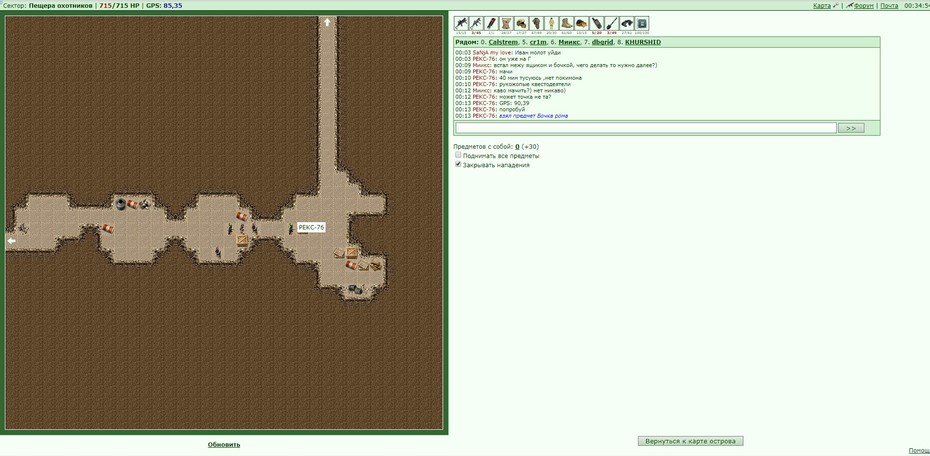Image resolution: width=930 pixels, height=456 pixels.
Task: Click the wooden crate beside the player group
Action: pos(243,240)
